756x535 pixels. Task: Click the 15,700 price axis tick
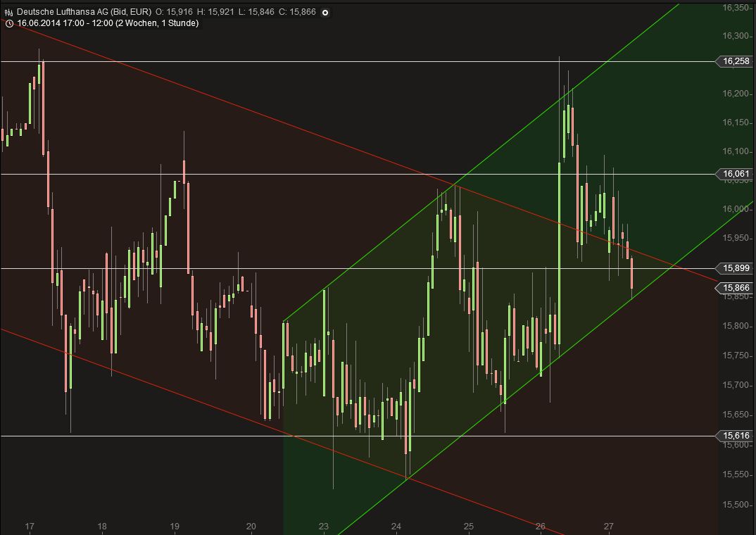pos(736,385)
